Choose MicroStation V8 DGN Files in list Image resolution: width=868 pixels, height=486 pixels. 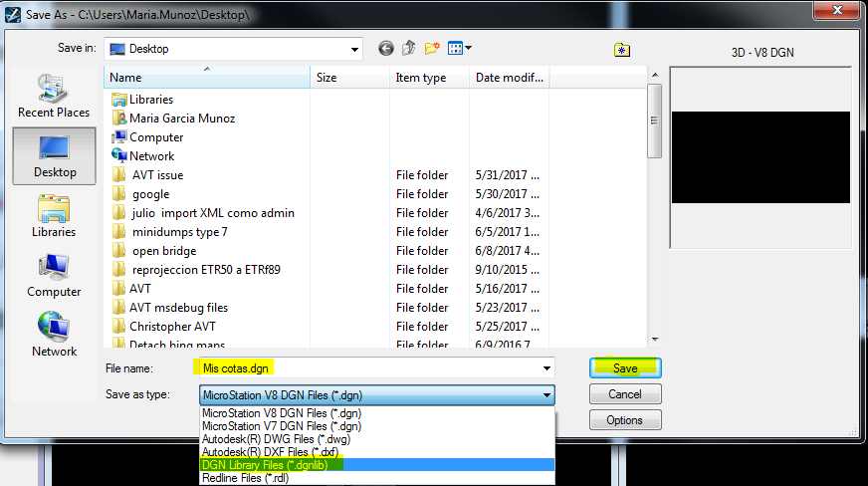[376, 413]
